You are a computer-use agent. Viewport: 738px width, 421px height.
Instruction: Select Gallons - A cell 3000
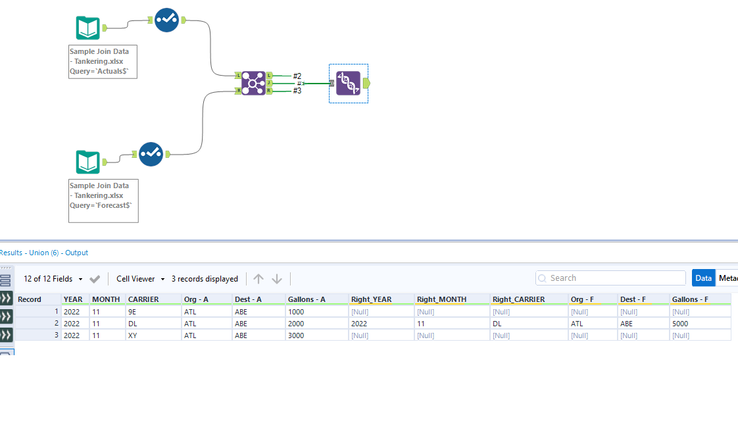317,335
